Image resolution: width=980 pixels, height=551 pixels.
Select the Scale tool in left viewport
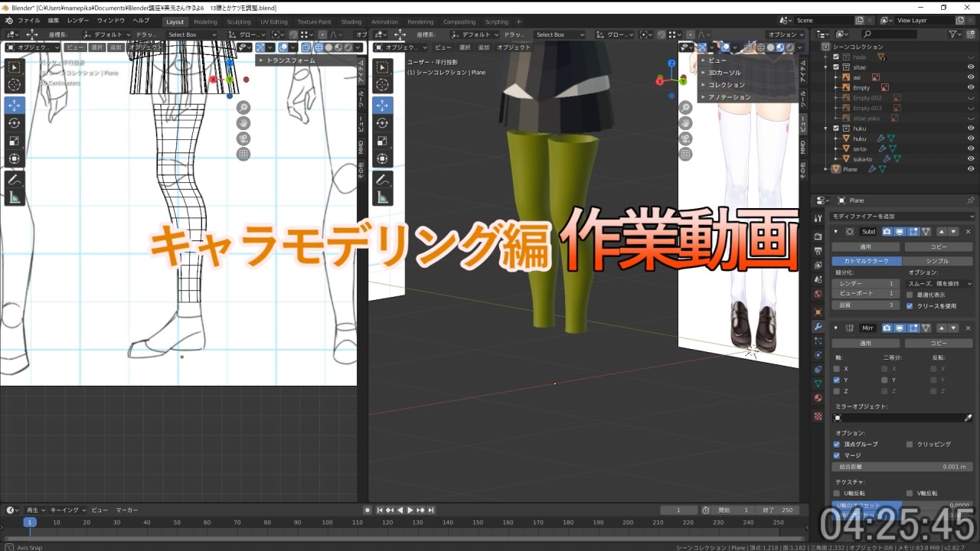(15, 141)
